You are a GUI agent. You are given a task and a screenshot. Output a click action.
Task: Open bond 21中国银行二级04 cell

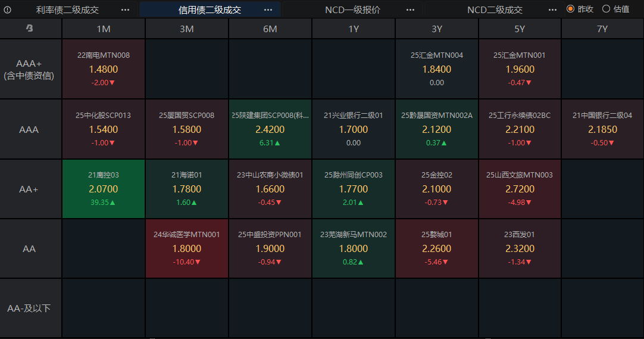pos(602,129)
